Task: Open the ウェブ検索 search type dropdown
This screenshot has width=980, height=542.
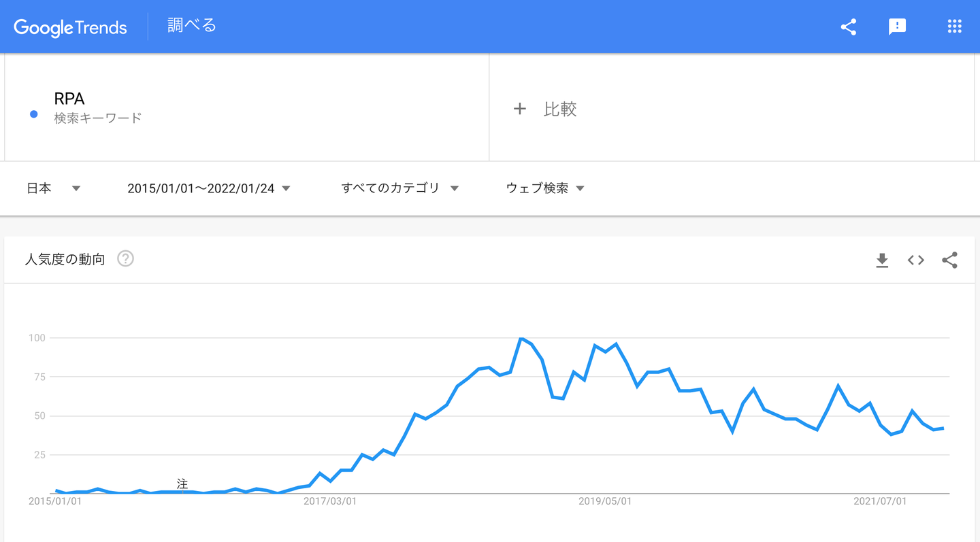Action: pyautogui.click(x=545, y=188)
